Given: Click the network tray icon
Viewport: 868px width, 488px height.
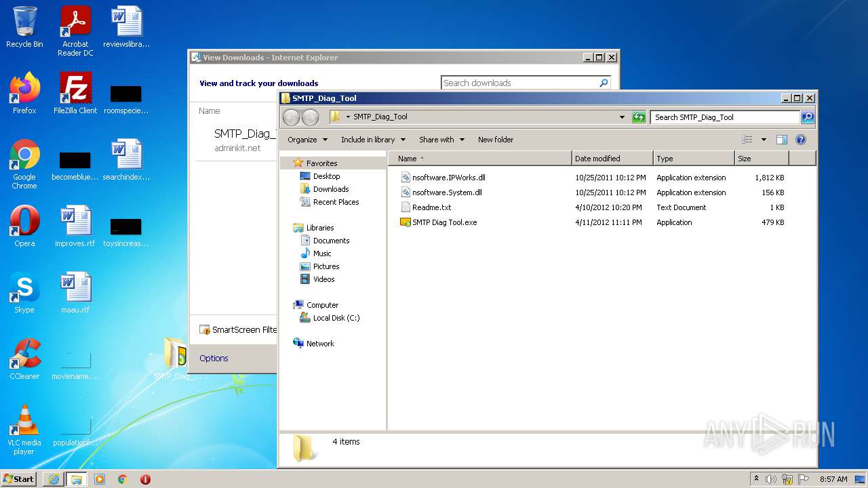Looking at the screenshot, I should tap(787, 479).
